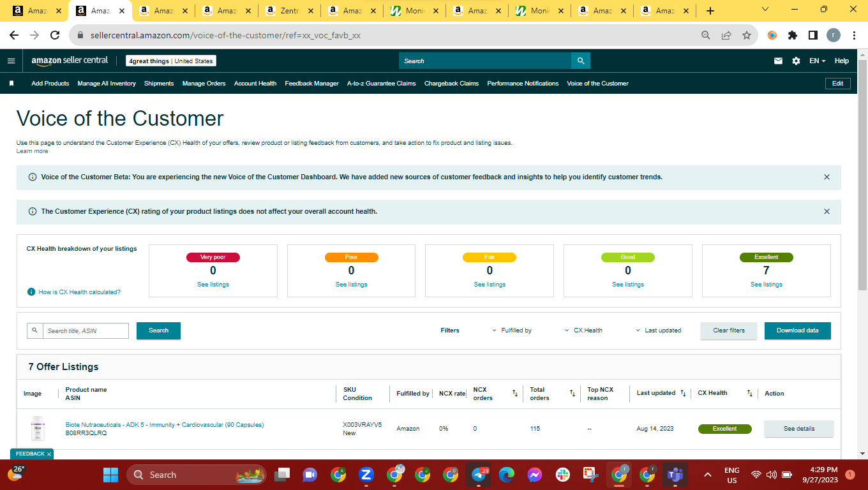Open Messenger from the taskbar
The image size is (868, 490).
coord(535,475)
